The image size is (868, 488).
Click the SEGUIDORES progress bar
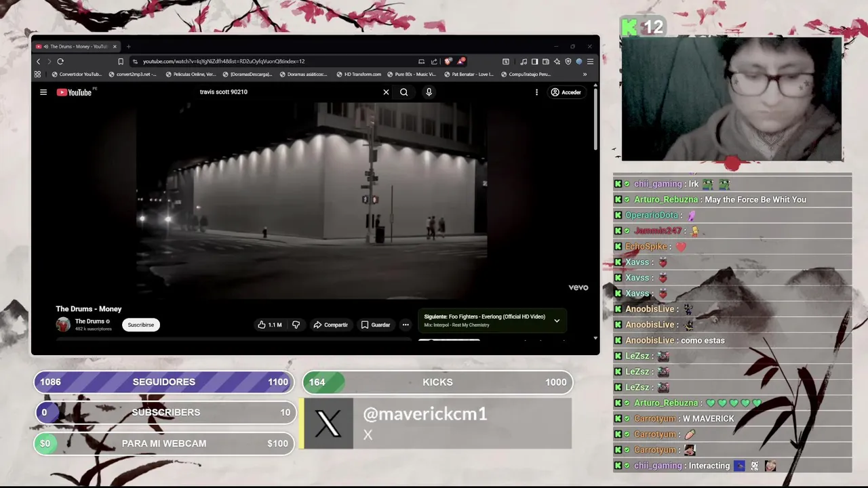tap(164, 382)
